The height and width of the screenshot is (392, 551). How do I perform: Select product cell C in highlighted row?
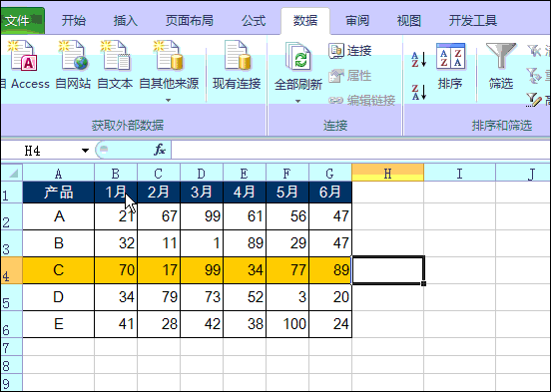pos(59,270)
